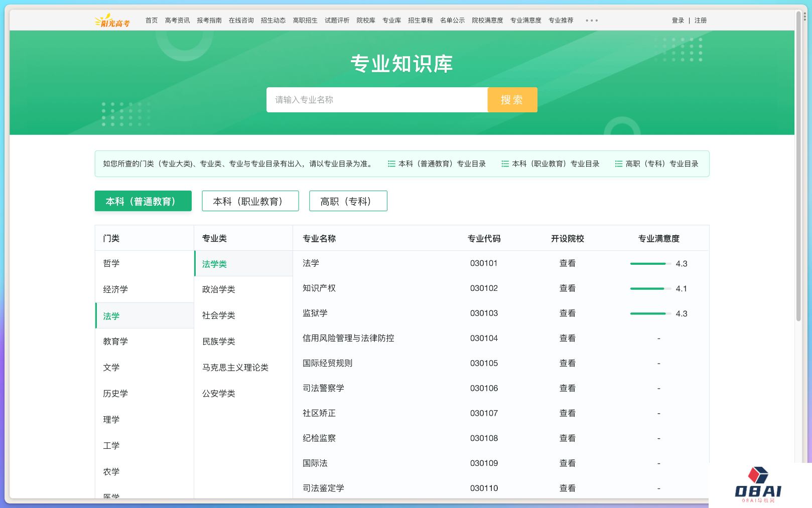Open the 监狱学 major name
The width and height of the screenshot is (812, 508).
pyautogui.click(x=315, y=313)
